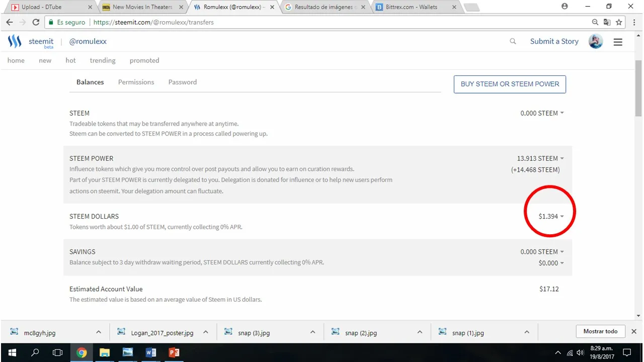Screen dimensions: 644x362
Task: Switch to the Balances tab
Action: click(90, 82)
